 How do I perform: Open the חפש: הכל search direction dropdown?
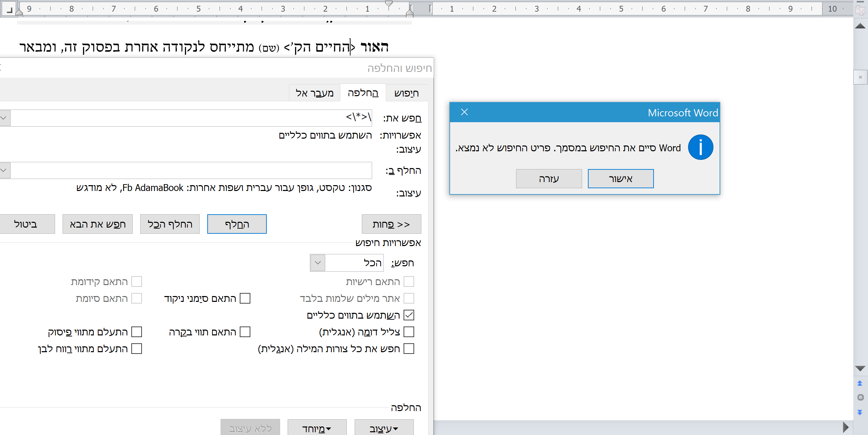pos(317,263)
